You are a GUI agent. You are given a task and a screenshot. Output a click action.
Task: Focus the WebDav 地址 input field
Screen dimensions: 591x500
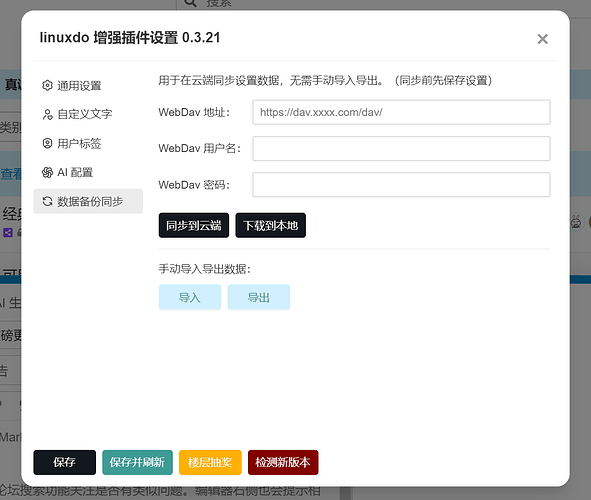[x=401, y=112]
